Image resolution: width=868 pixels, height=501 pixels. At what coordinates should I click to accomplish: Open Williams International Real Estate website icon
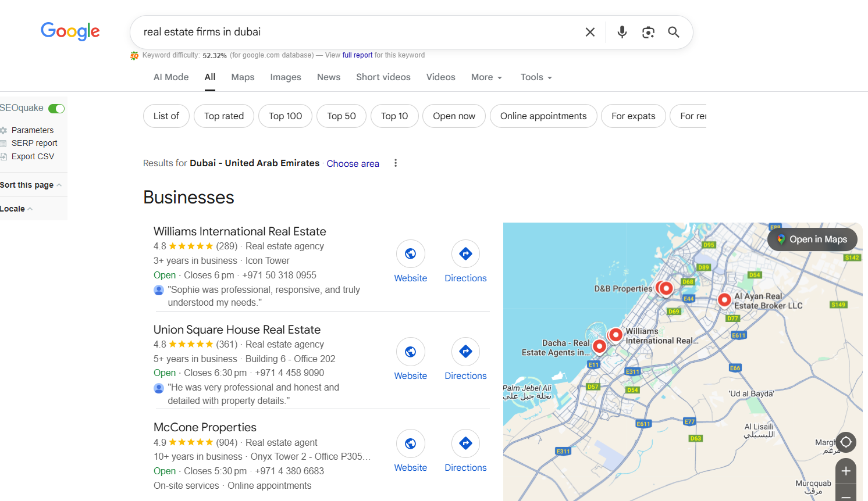coord(410,254)
